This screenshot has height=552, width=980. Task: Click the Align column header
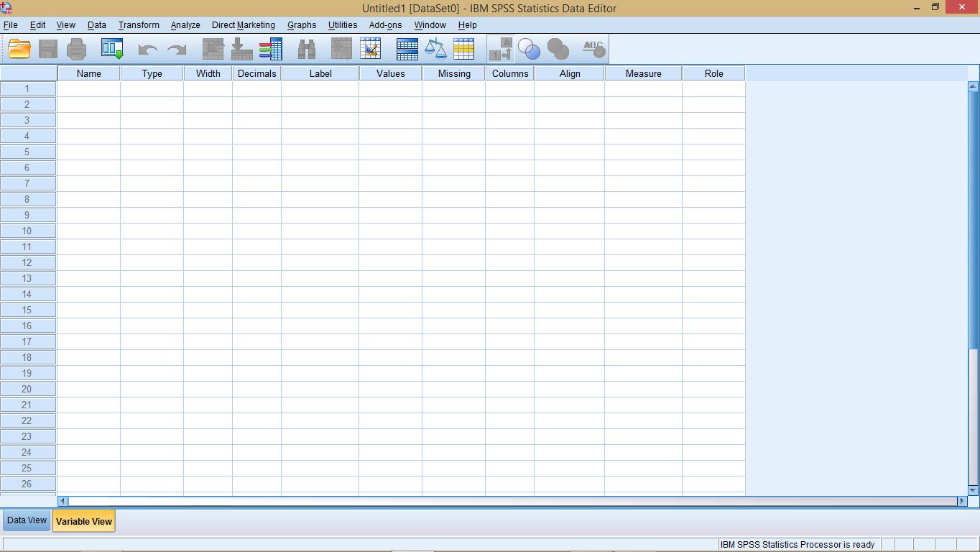click(x=570, y=73)
